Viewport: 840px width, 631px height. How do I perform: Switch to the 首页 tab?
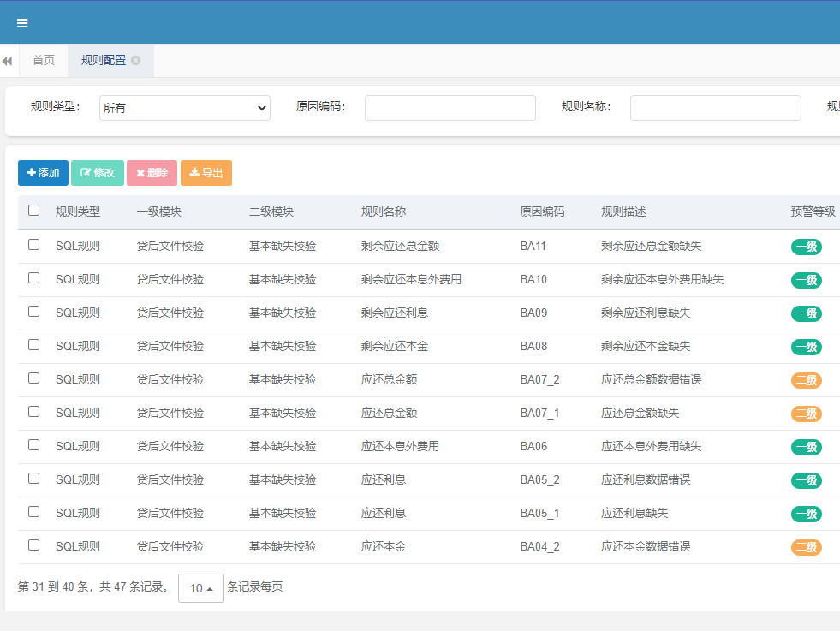pyautogui.click(x=44, y=61)
